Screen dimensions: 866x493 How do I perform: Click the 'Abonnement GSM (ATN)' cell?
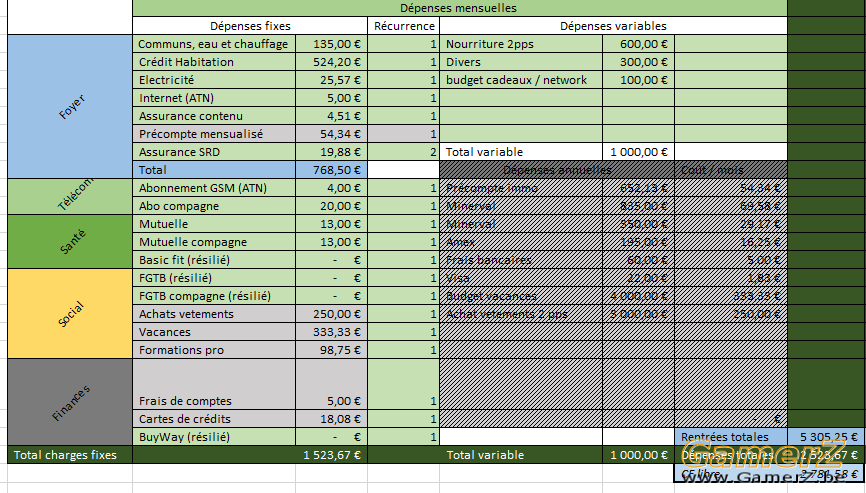tap(214, 188)
